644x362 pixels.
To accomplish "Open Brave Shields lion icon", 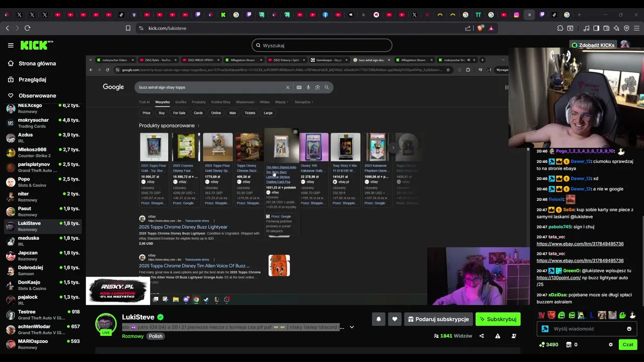I will pyautogui.click(x=480, y=28).
